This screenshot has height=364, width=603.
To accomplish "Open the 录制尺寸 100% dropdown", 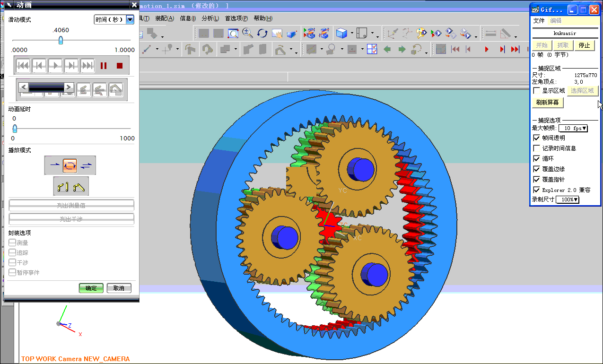I will (568, 199).
